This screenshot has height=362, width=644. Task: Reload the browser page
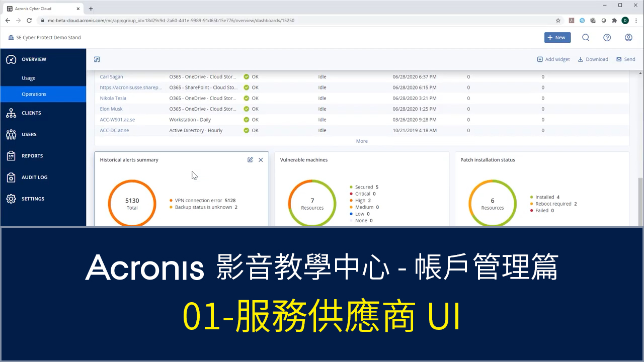click(29, 21)
